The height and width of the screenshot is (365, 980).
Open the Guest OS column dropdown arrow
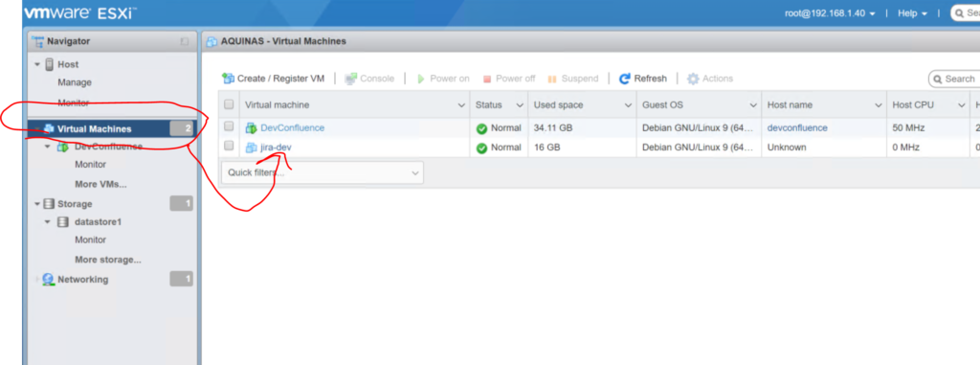[753, 105]
